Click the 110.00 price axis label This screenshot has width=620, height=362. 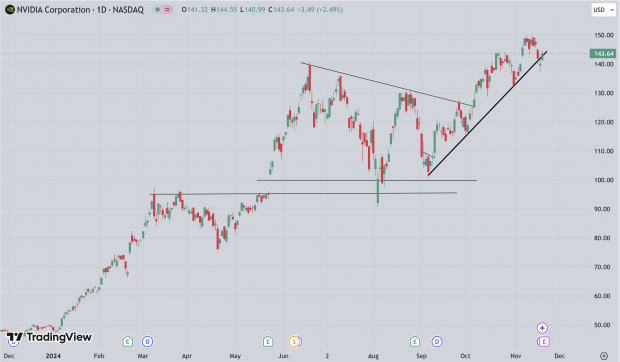604,151
